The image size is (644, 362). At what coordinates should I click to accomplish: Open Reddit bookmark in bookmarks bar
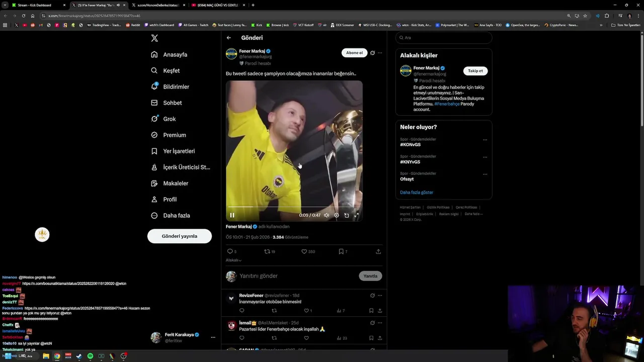(133, 25)
